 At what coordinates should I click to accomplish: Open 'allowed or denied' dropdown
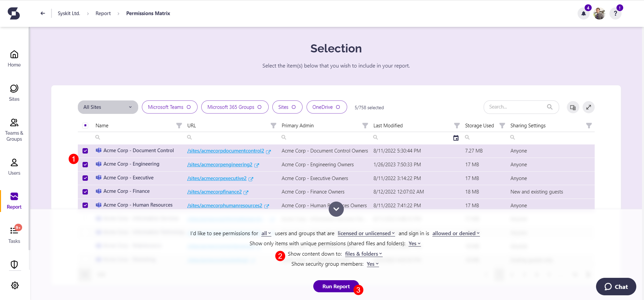(456, 233)
